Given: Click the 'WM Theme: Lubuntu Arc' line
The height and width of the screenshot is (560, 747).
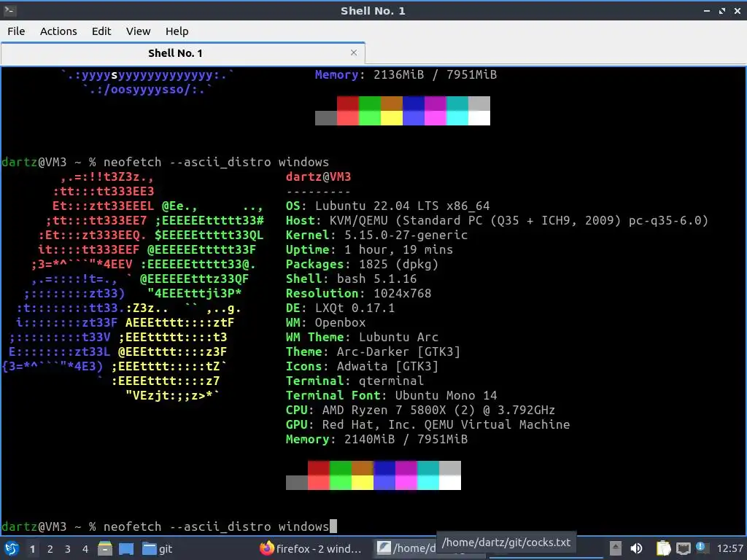Looking at the screenshot, I should tap(362, 337).
